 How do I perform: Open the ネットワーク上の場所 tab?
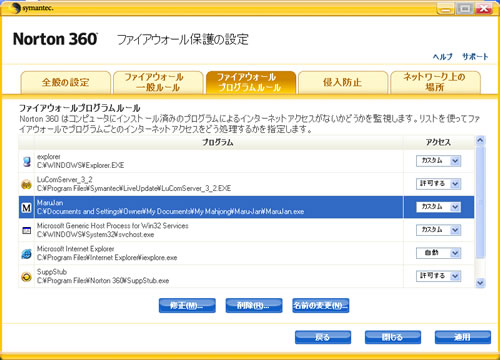(x=435, y=82)
